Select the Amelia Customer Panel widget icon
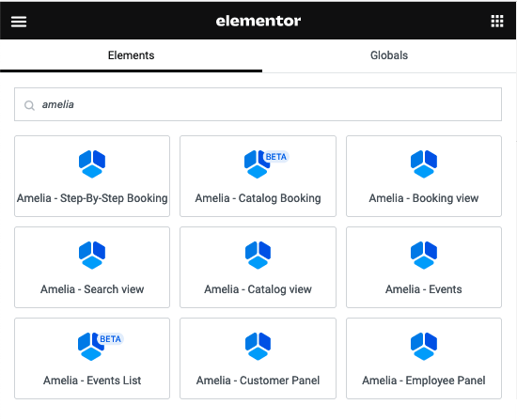This screenshot has width=517, height=420. (258, 346)
